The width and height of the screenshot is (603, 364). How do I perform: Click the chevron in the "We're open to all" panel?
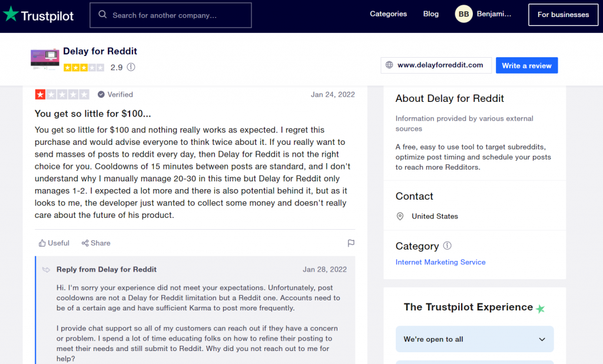(x=542, y=339)
